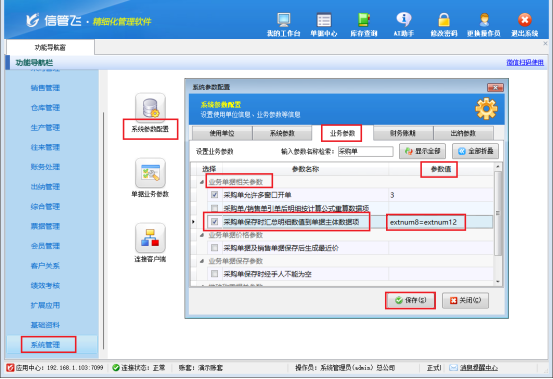The width and height of the screenshot is (553, 379).
Task: Collapse the 业务单据保存参数 group
Action: coord(202,261)
